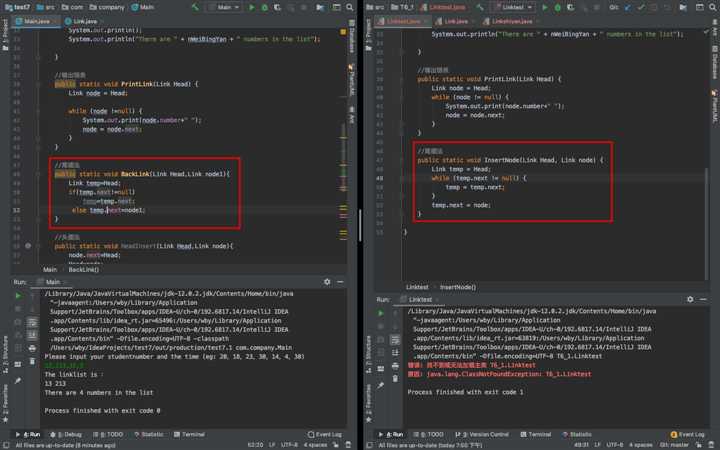Open Project tool window stripe in left window
720x450 pixels.
point(5,36)
